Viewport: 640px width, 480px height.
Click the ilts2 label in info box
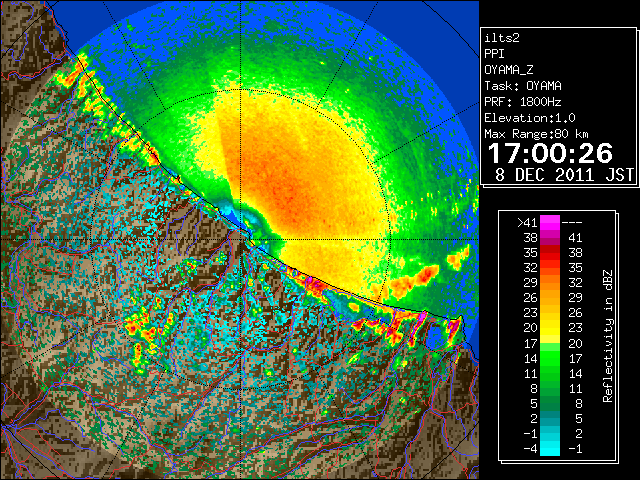coord(502,38)
